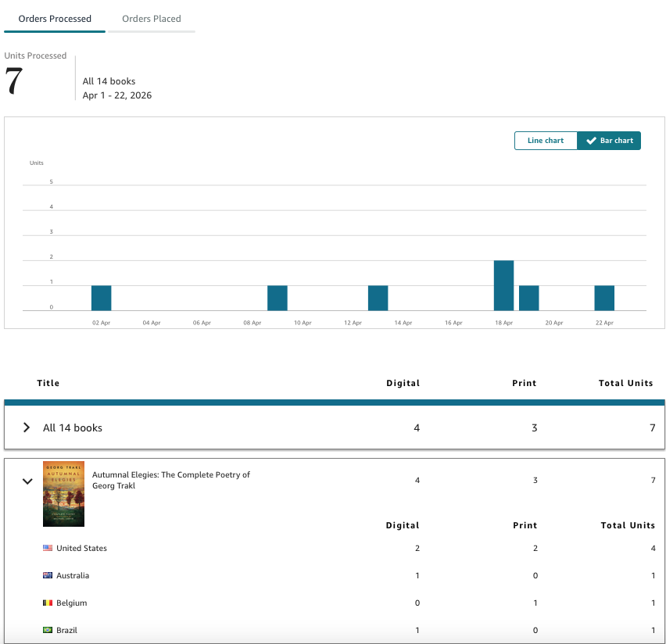
Task: Click the Belgium flag icon
Action: click(x=48, y=603)
